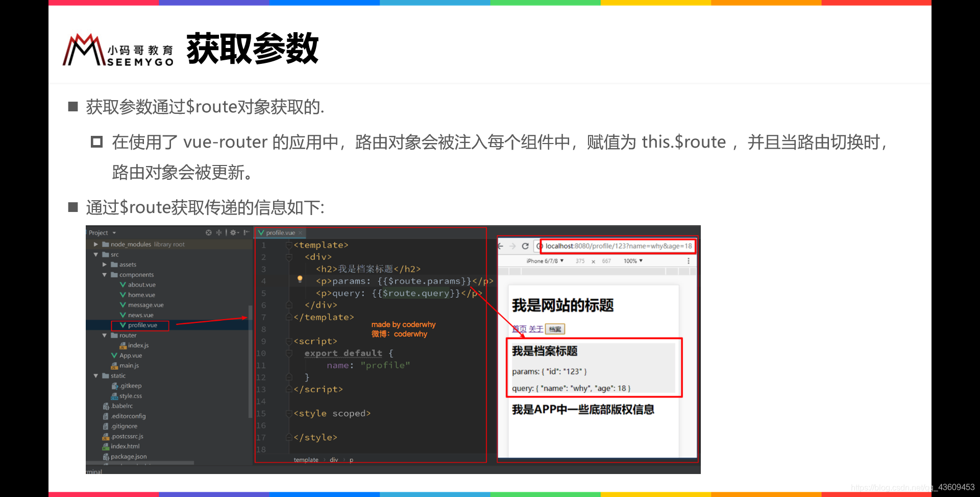Image resolution: width=980 pixels, height=497 pixels.
Task: Click line 4 params code in editor
Action: pos(404,281)
